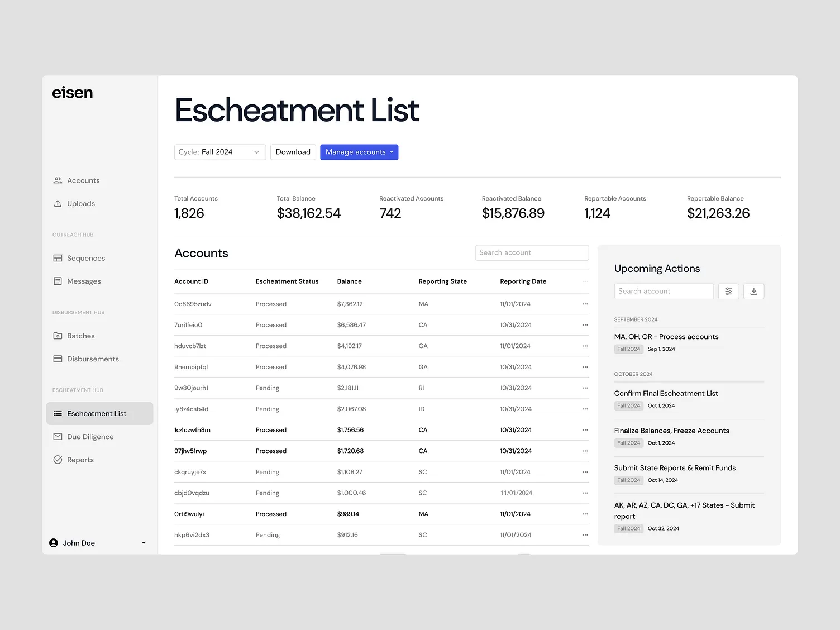The image size is (840, 630).
Task: Open actions menu for account 0c8695zudv
Action: coord(585,303)
